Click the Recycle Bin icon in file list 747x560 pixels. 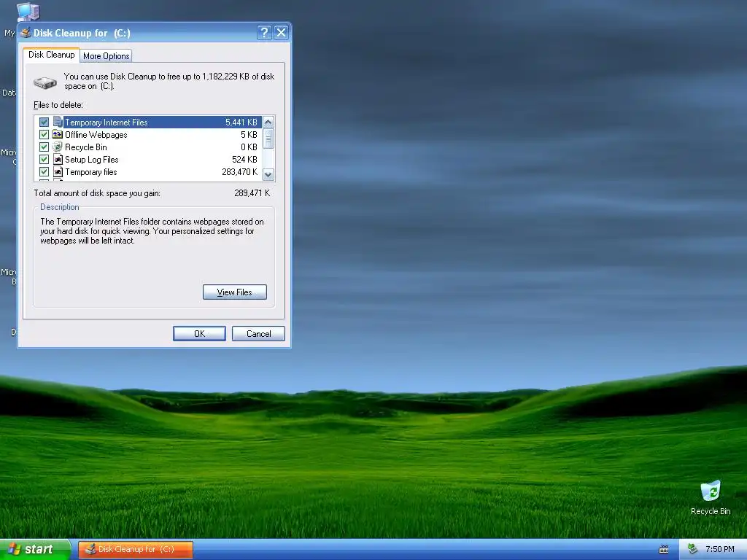(x=58, y=147)
